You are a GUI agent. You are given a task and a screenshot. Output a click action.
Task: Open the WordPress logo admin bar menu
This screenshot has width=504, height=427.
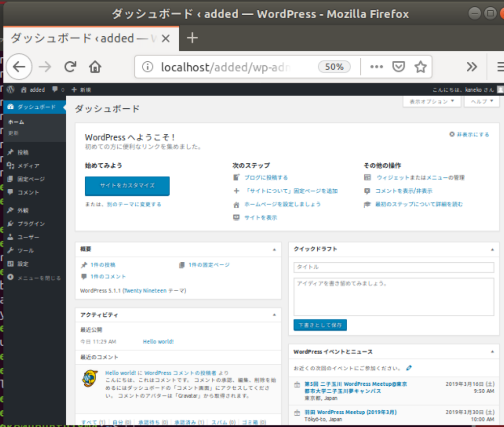[11, 90]
